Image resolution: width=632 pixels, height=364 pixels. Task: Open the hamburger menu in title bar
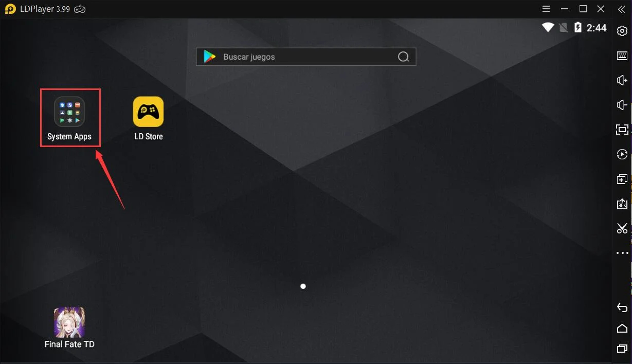tap(547, 9)
